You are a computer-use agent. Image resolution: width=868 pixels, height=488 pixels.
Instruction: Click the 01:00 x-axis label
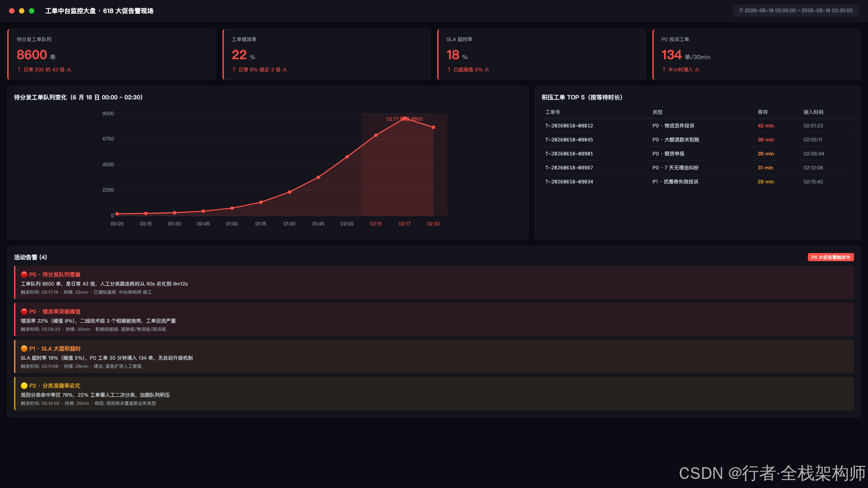coord(232,224)
